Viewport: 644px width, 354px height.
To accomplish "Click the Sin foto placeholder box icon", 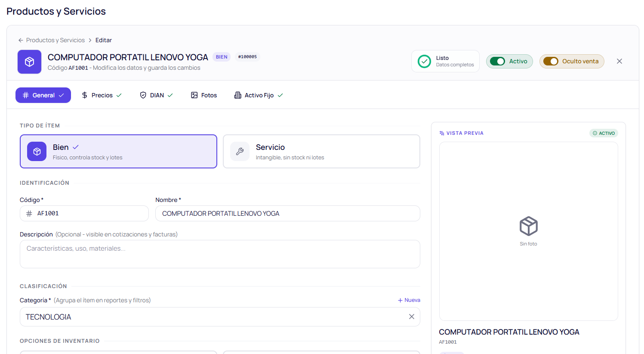I will [x=528, y=226].
